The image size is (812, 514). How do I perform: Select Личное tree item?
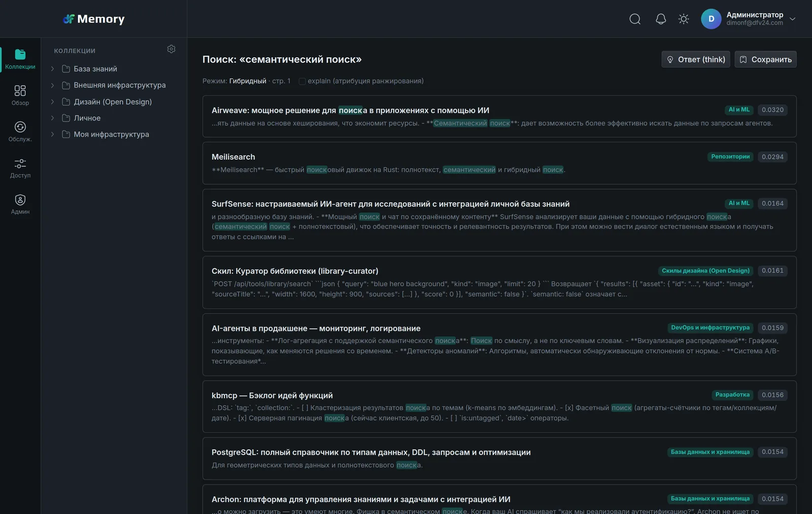click(87, 118)
